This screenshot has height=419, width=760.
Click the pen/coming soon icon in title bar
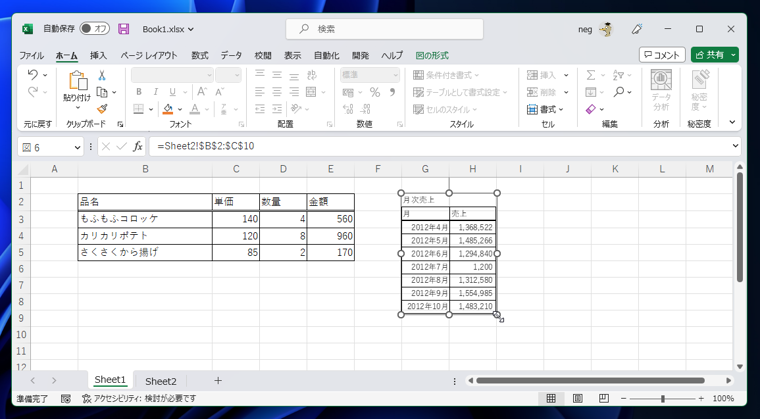tap(637, 29)
